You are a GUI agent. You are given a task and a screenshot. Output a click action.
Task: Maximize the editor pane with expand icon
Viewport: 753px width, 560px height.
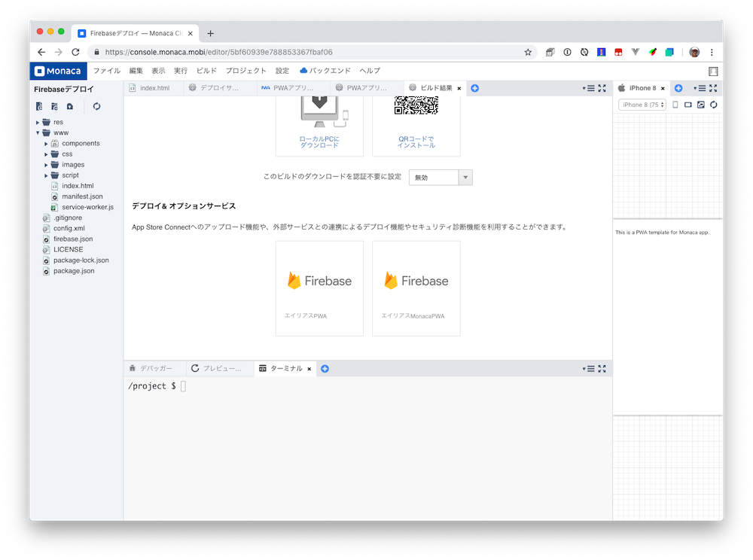pos(602,88)
